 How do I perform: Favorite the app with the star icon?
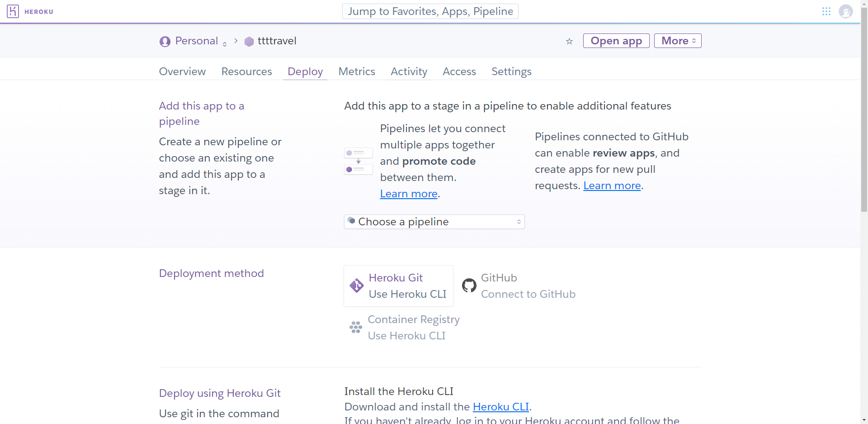click(569, 41)
